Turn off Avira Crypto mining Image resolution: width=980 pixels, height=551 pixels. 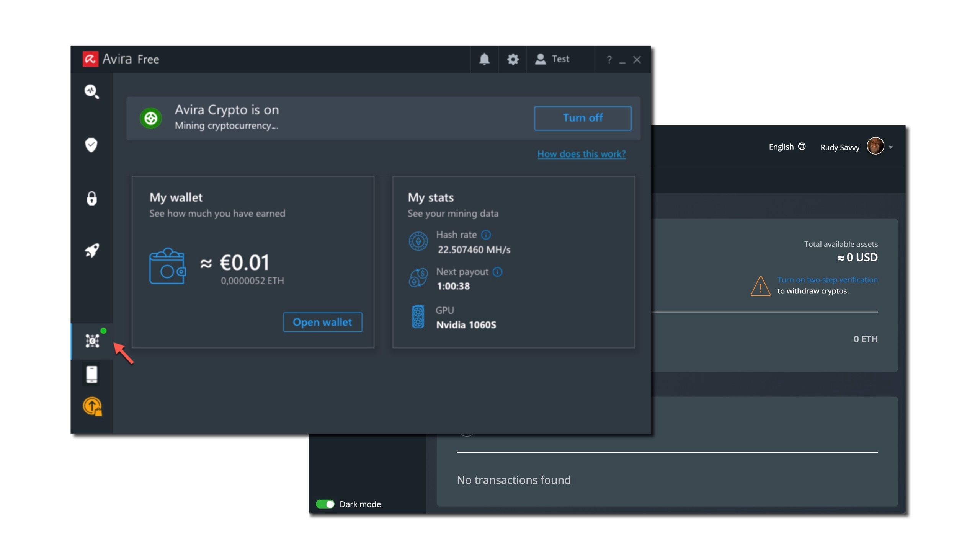(582, 118)
